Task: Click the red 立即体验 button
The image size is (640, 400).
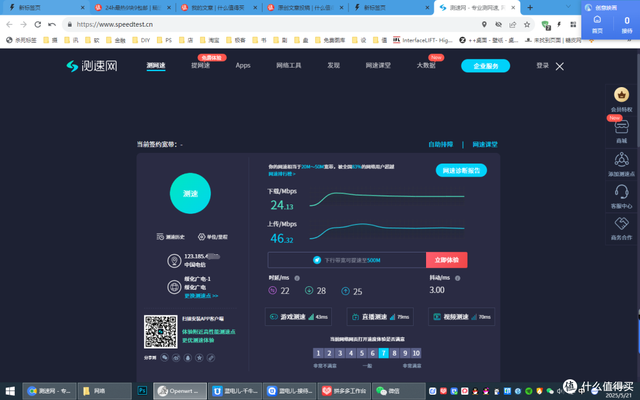Action: coord(447,260)
